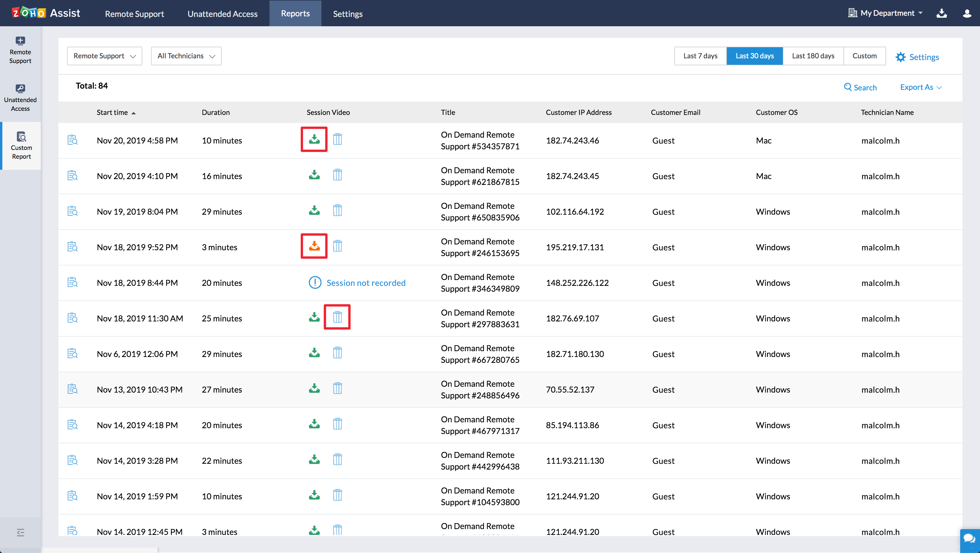Screen dimensions: 980x553
Task: View details of Nov 19 8:04 PM session
Action: (x=72, y=211)
